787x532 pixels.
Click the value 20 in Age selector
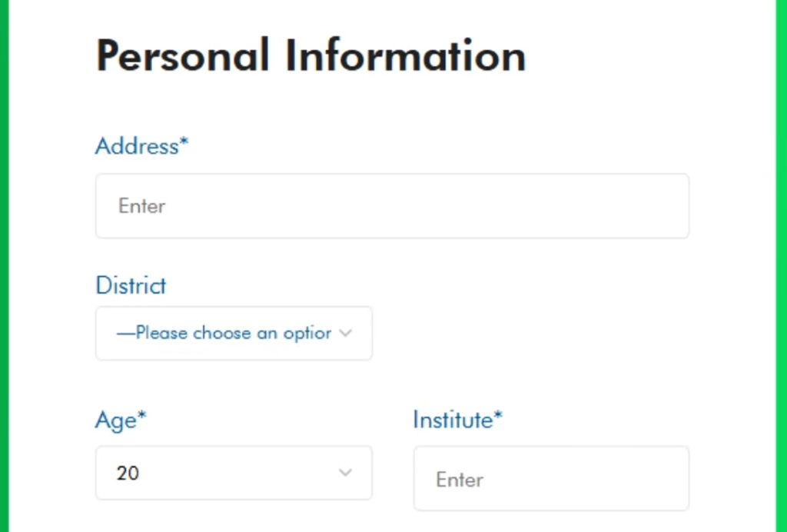[x=128, y=473]
